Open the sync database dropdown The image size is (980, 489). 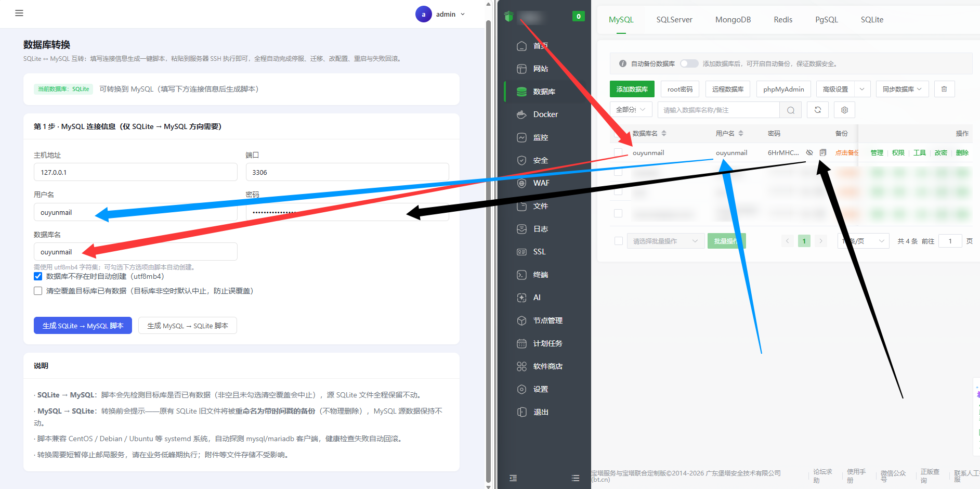[901, 89]
